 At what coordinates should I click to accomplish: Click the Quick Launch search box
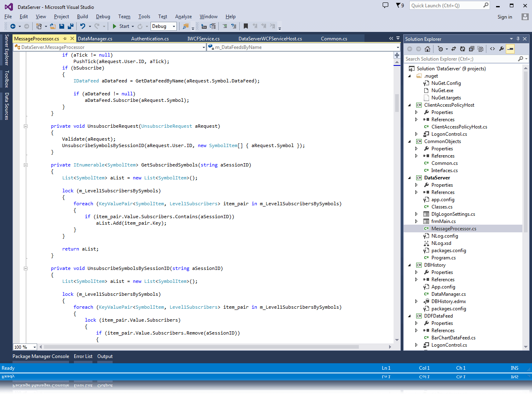click(x=446, y=6)
